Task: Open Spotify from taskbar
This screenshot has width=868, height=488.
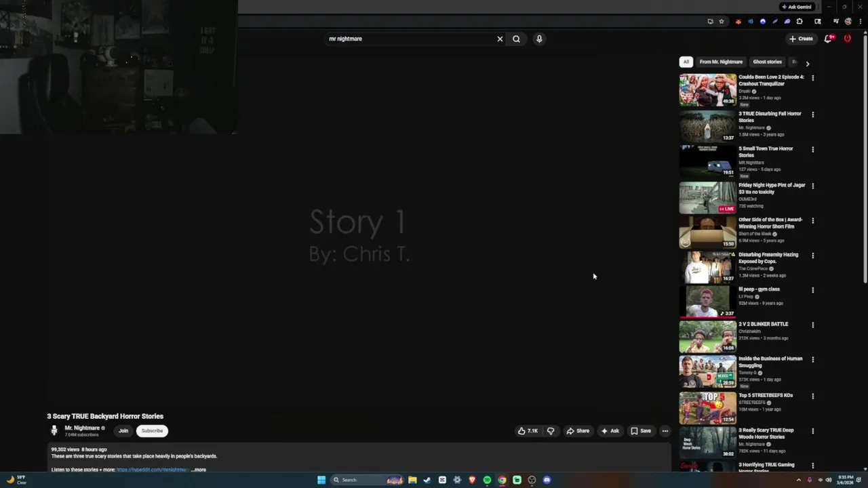Action: point(487,480)
